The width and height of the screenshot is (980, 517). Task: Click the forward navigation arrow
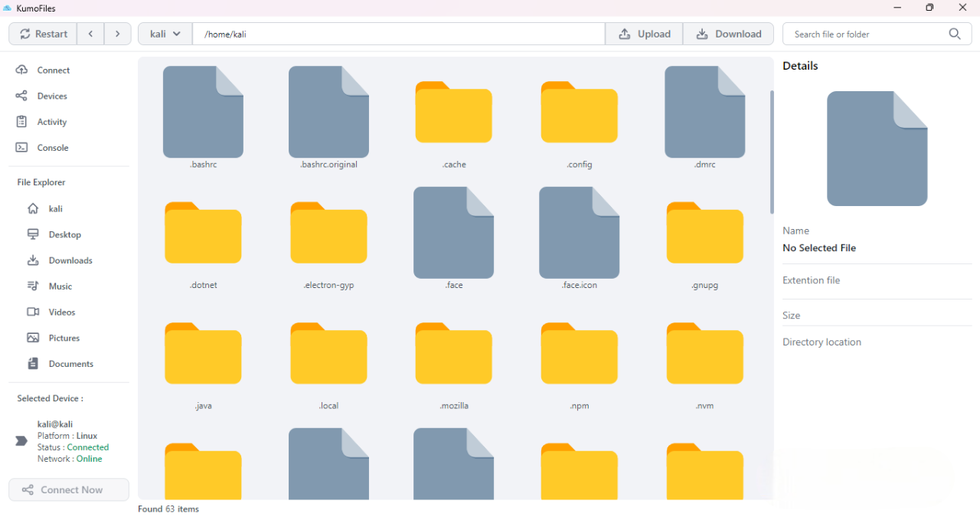[x=117, y=34]
